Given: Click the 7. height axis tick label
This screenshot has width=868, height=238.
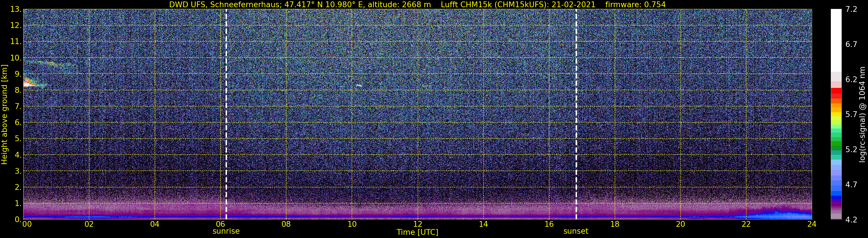Looking at the screenshot, I should pyautogui.click(x=18, y=107).
